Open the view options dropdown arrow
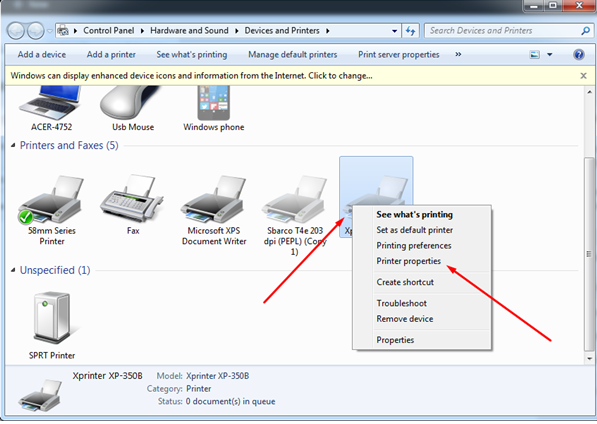The width and height of the screenshot is (597, 424). pos(550,55)
